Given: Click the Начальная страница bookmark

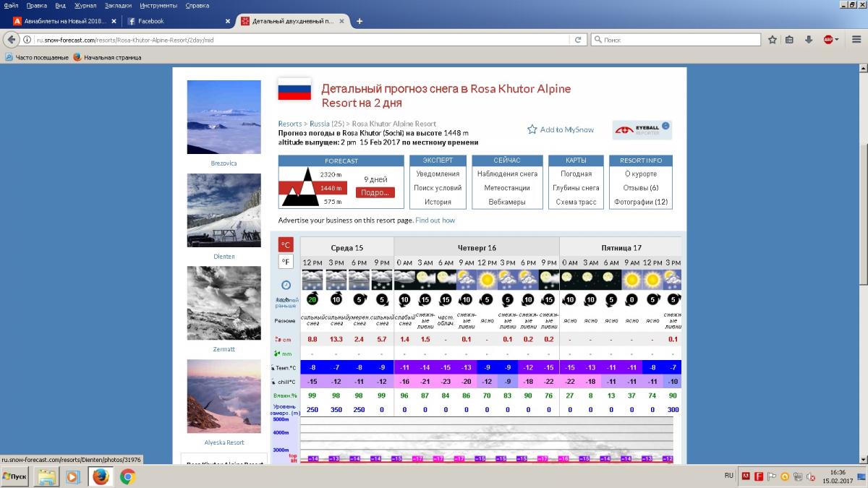Looking at the screenshot, I should (107, 57).
